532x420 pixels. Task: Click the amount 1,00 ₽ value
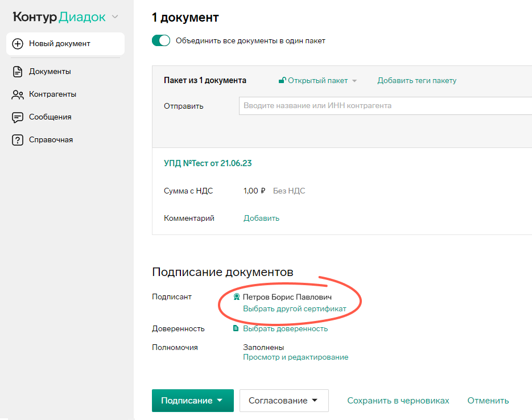(254, 191)
